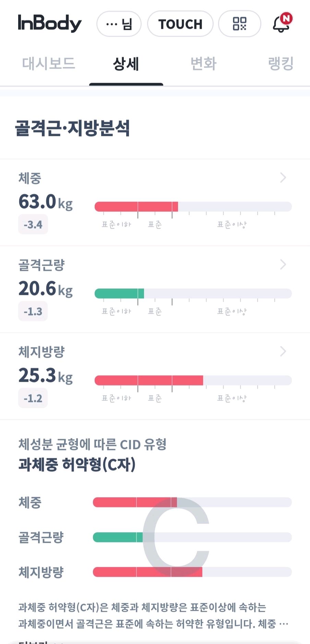Tap the 과체중 허약형(C자) heading
The width and height of the screenshot is (310, 644).
click(x=77, y=464)
